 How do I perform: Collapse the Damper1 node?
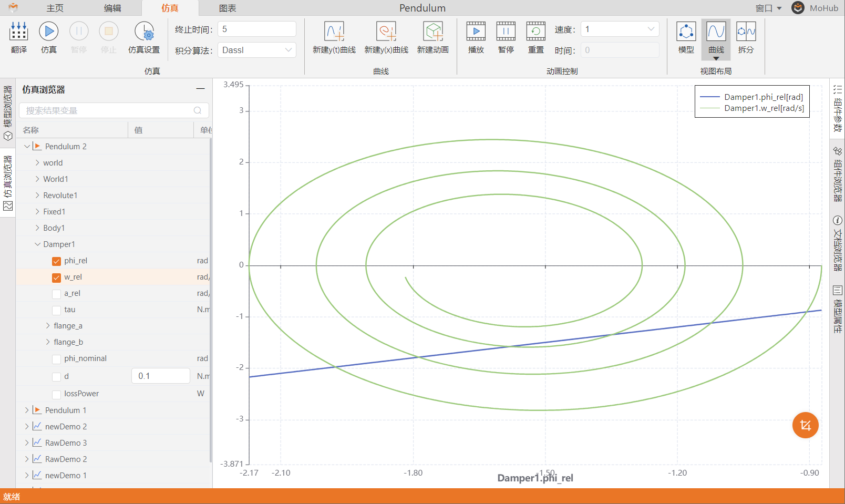37,244
